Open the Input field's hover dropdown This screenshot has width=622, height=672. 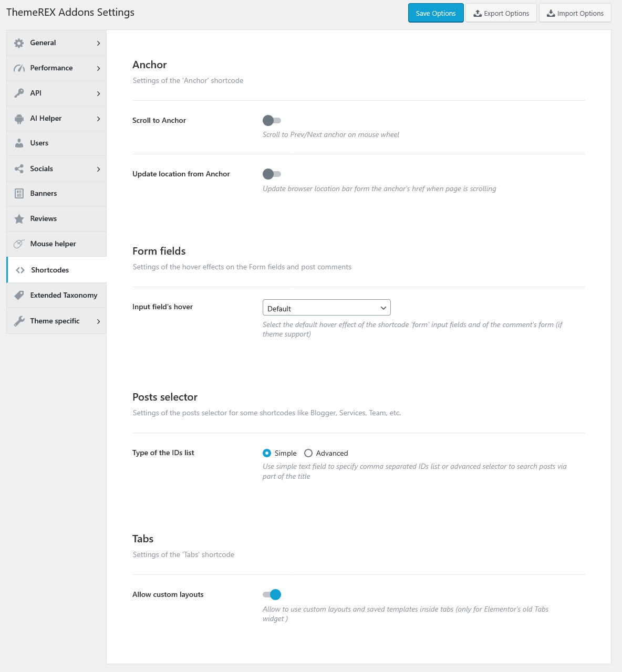pos(326,308)
